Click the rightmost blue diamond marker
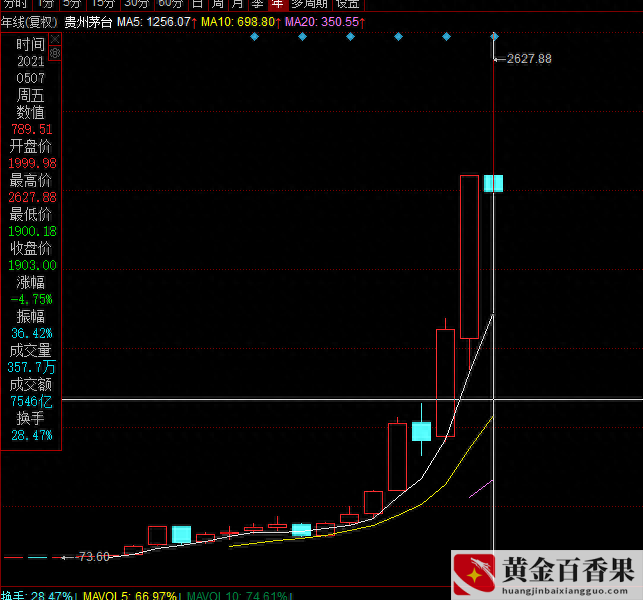643x600 pixels. pos(494,37)
